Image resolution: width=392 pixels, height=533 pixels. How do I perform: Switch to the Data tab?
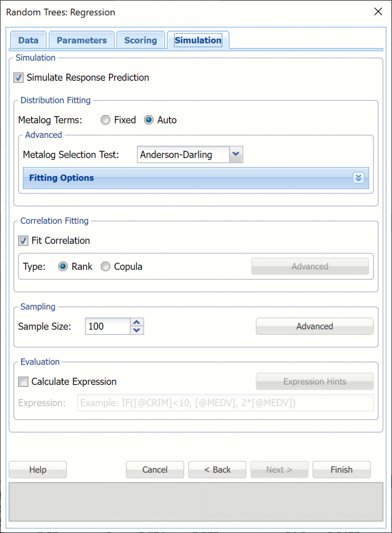pyautogui.click(x=28, y=40)
